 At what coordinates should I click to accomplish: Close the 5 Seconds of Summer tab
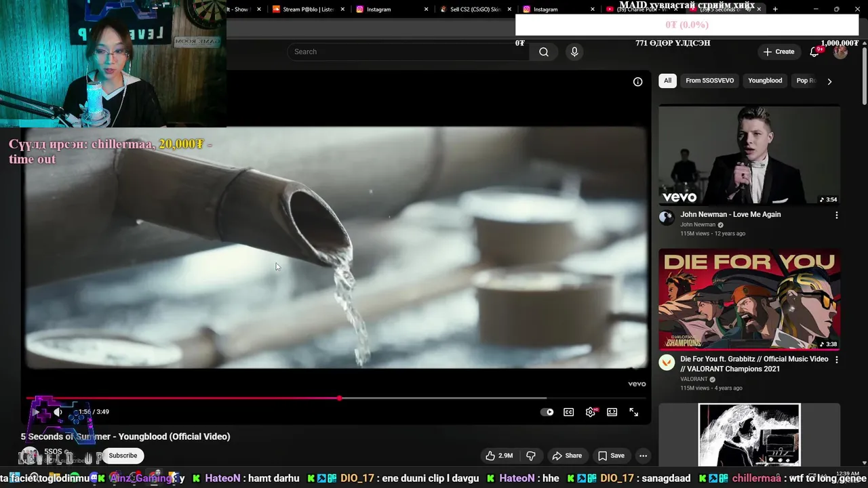pos(759,9)
